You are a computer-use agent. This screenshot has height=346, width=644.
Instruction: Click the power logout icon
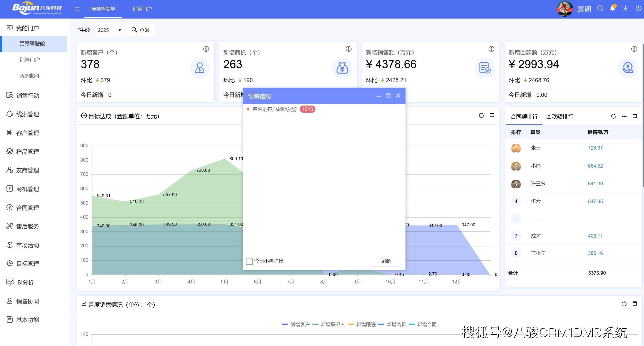coord(638,8)
